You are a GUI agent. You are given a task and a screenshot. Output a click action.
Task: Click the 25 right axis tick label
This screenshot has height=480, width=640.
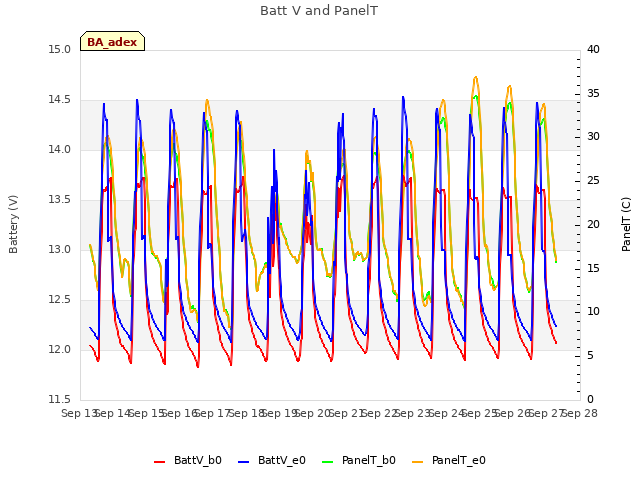click(x=593, y=181)
